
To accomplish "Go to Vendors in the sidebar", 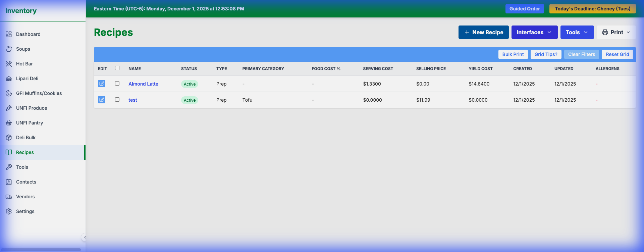I will click(43, 197).
